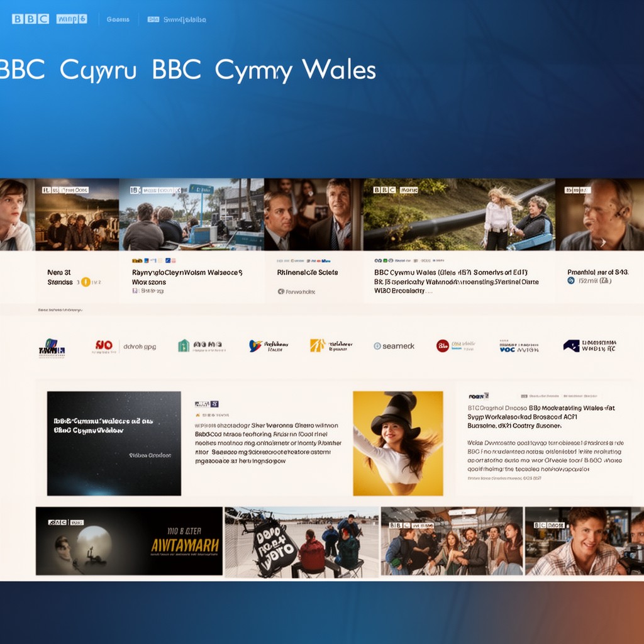Image resolution: width=644 pixels, height=644 pixels.
Task: Click the "BBC Cymry Wales" page heading
Action: pyautogui.click(x=264, y=69)
